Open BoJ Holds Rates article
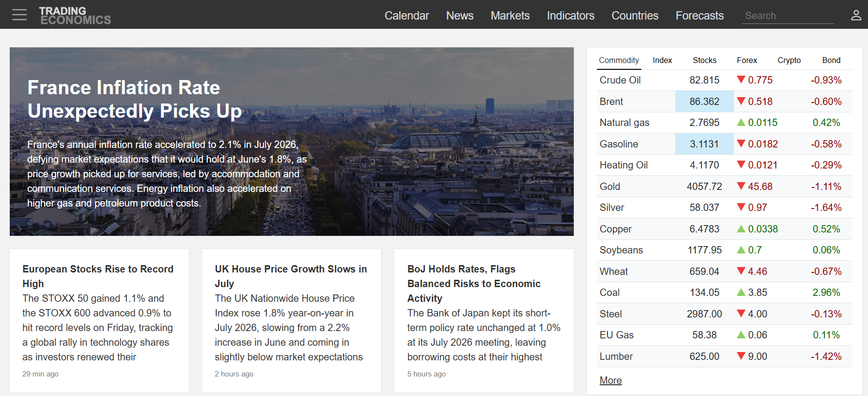The image size is (868, 396). coord(474,283)
